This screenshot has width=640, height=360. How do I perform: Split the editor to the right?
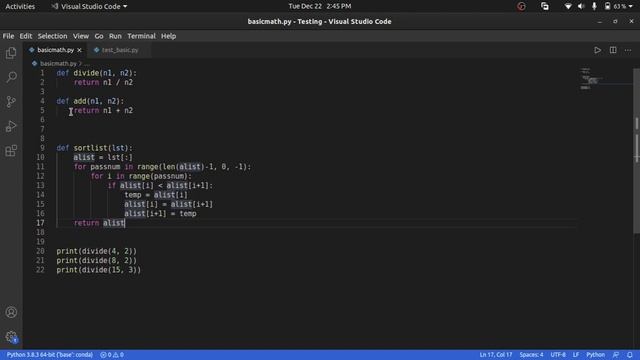point(613,50)
